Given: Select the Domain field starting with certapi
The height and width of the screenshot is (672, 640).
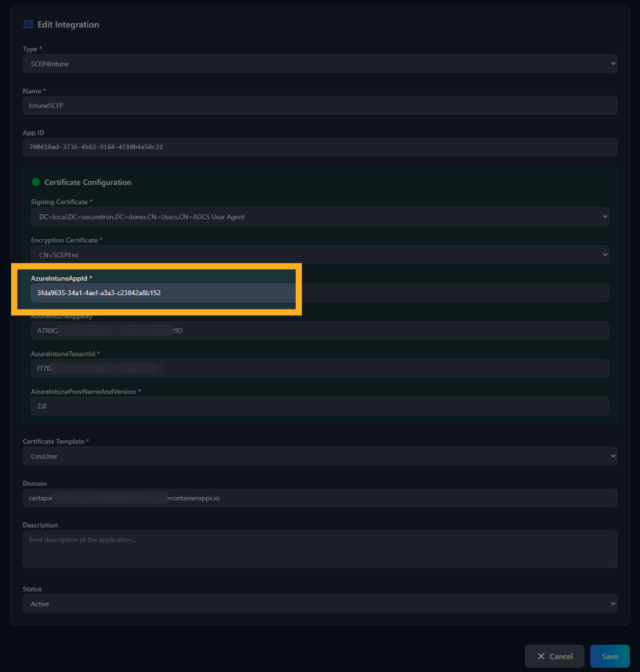Looking at the screenshot, I should click(320, 498).
